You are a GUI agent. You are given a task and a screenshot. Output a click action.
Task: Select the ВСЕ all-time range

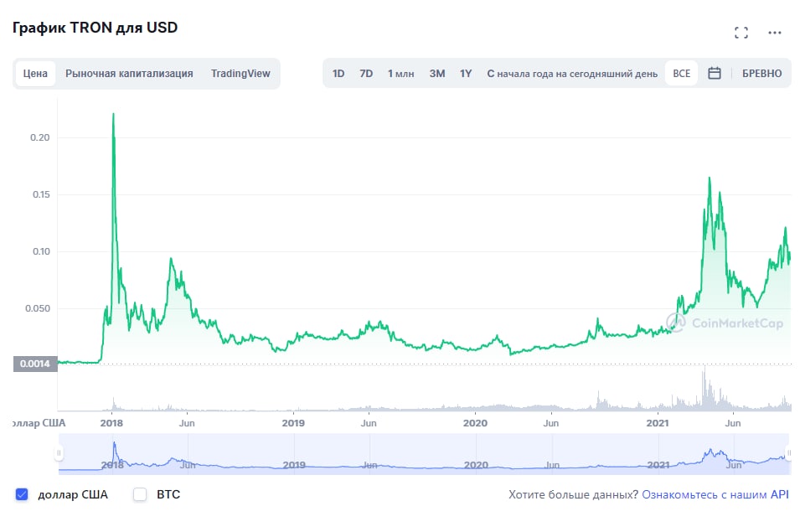681,74
